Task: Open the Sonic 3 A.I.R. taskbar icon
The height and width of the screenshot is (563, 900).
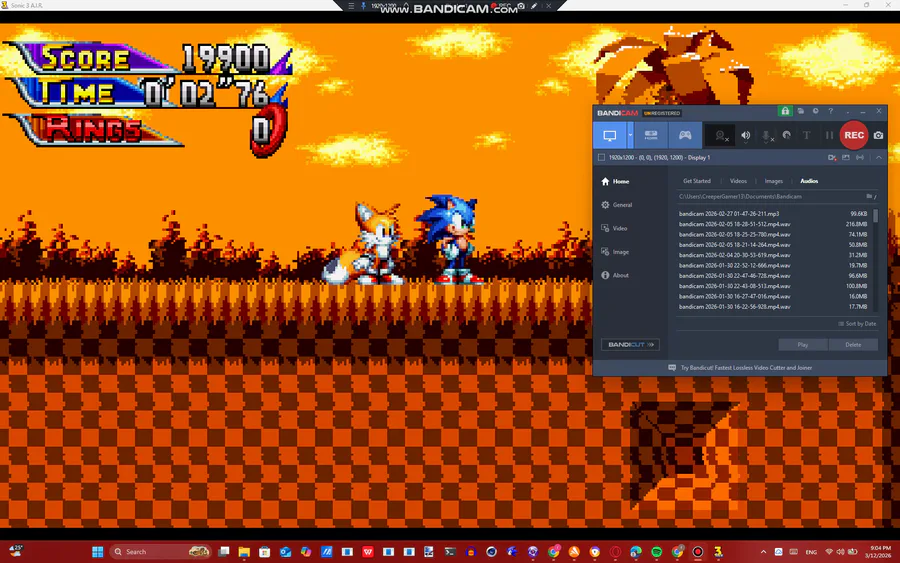Action: (x=718, y=552)
